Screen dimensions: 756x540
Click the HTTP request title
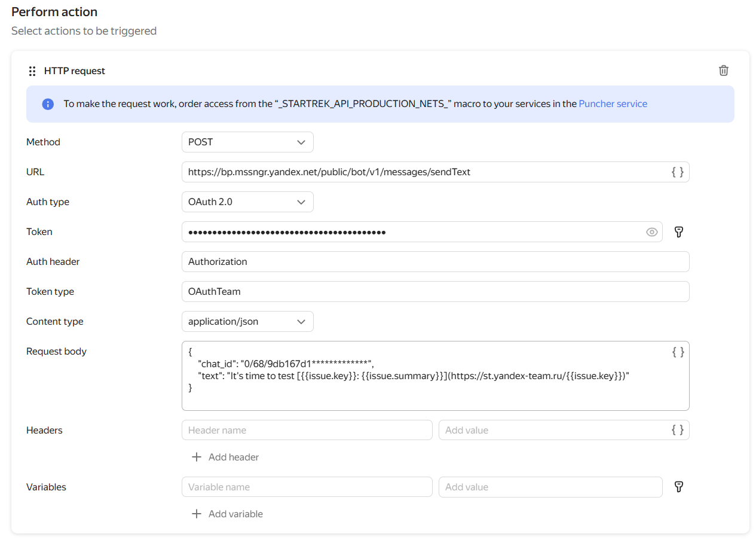click(75, 71)
